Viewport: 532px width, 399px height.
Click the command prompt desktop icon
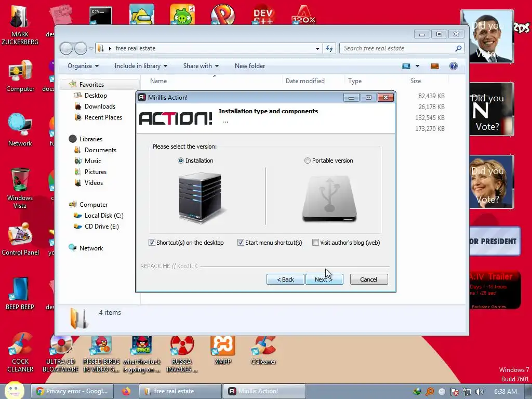coord(100,16)
